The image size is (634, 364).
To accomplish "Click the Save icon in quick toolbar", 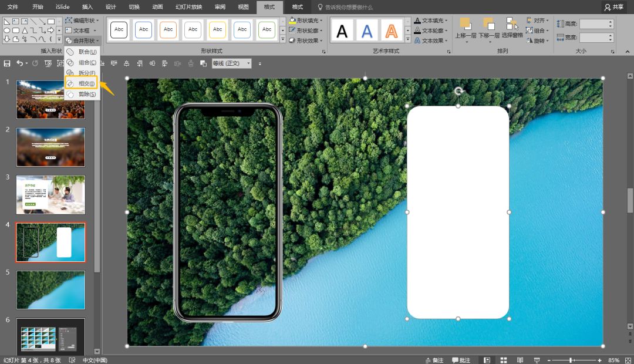I will tap(7, 63).
